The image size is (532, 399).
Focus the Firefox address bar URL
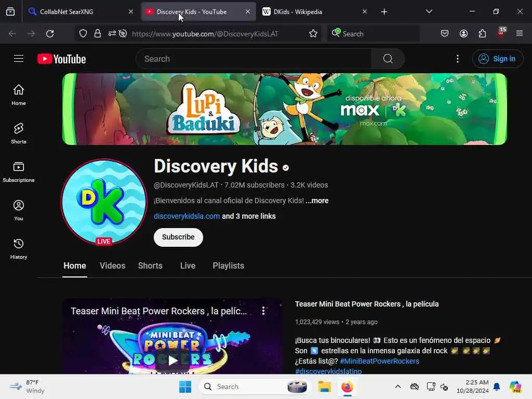pos(205,34)
